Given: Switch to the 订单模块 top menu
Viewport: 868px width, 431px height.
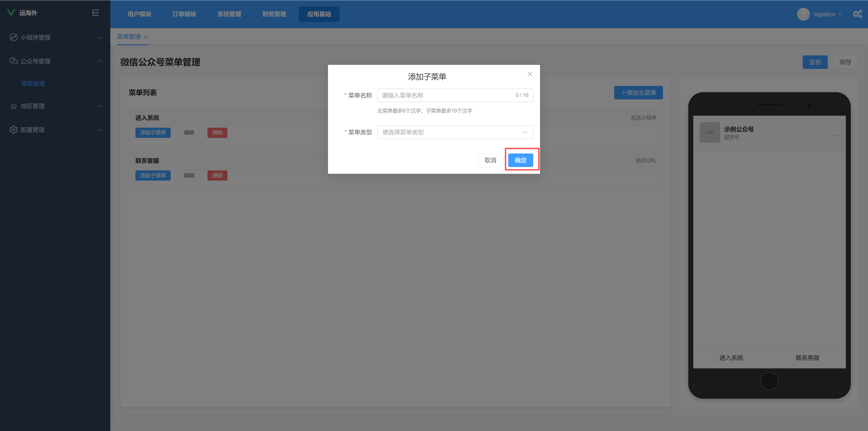Looking at the screenshot, I should pyautogui.click(x=184, y=14).
